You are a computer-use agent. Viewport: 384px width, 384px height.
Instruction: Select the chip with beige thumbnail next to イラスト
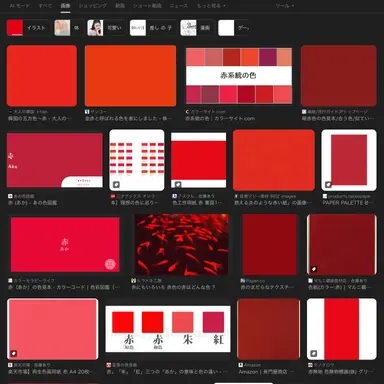68,28
